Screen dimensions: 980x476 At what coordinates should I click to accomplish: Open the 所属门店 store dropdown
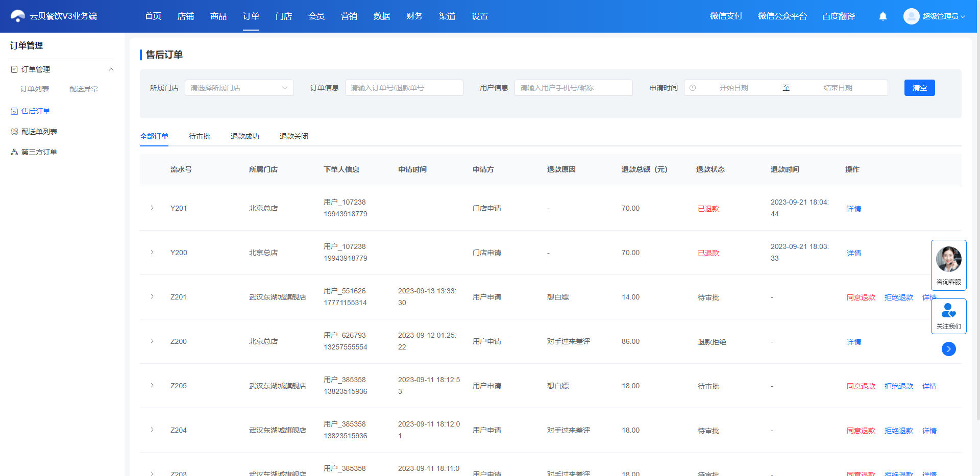(239, 88)
